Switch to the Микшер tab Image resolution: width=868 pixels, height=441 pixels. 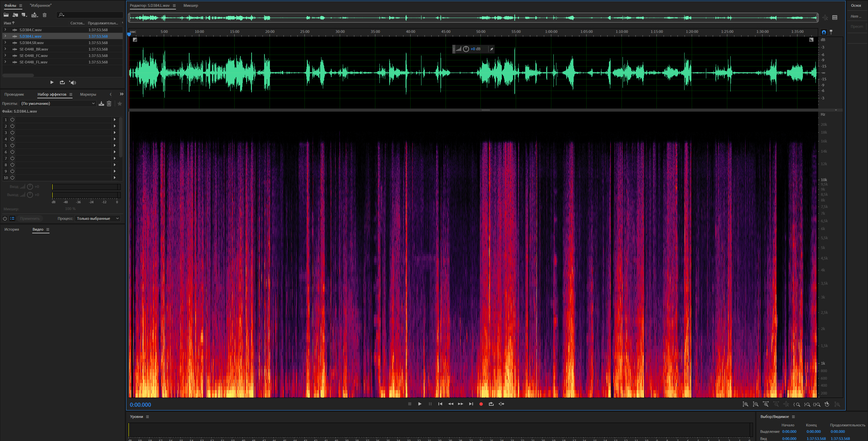191,5
